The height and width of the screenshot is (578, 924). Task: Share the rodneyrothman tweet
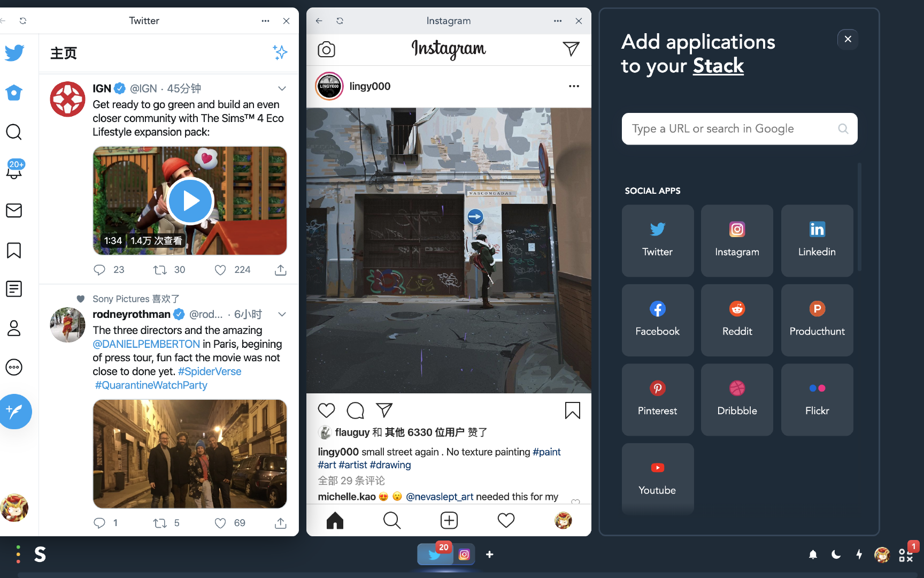281,523
